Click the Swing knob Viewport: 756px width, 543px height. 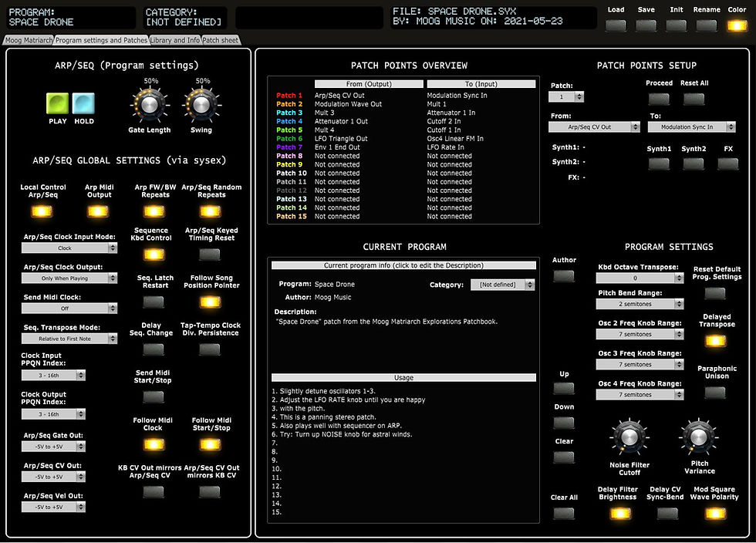pos(201,105)
